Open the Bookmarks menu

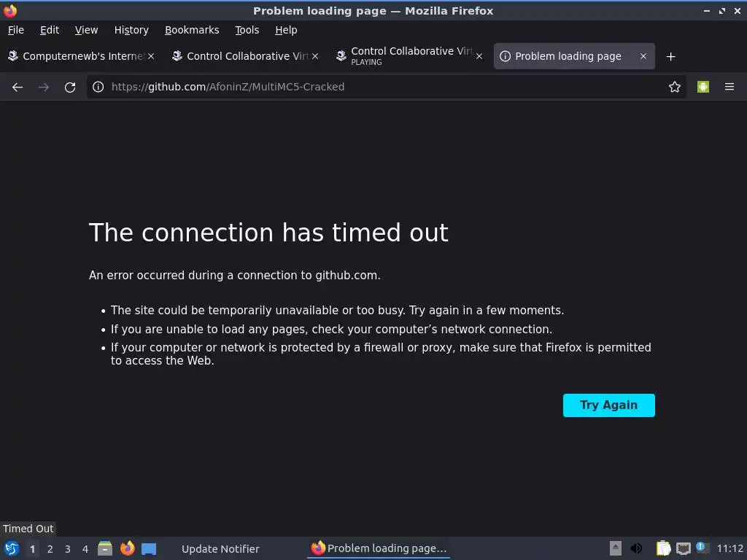(192, 30)
